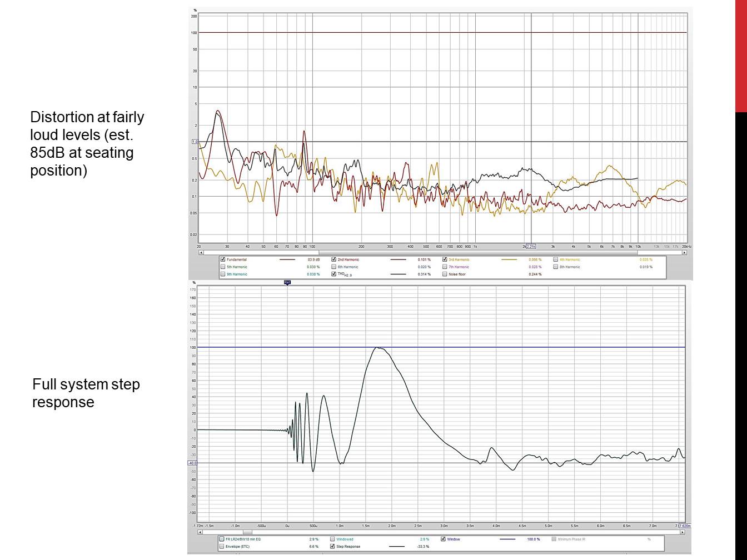The image size is (747, 560).
Task: Enable the 9th Harmonic checkbox
Action: pyautogui.click(x=223, y=274)
